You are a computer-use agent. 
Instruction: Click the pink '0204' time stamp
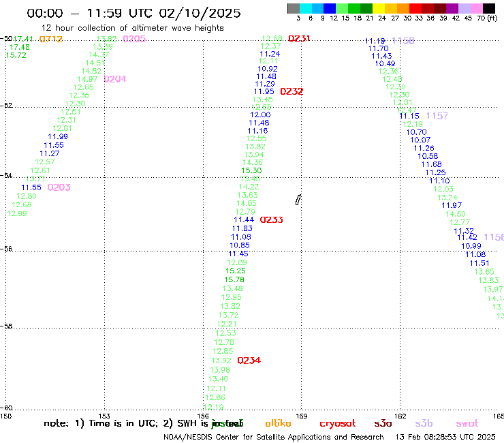click(x=115, y=79)
